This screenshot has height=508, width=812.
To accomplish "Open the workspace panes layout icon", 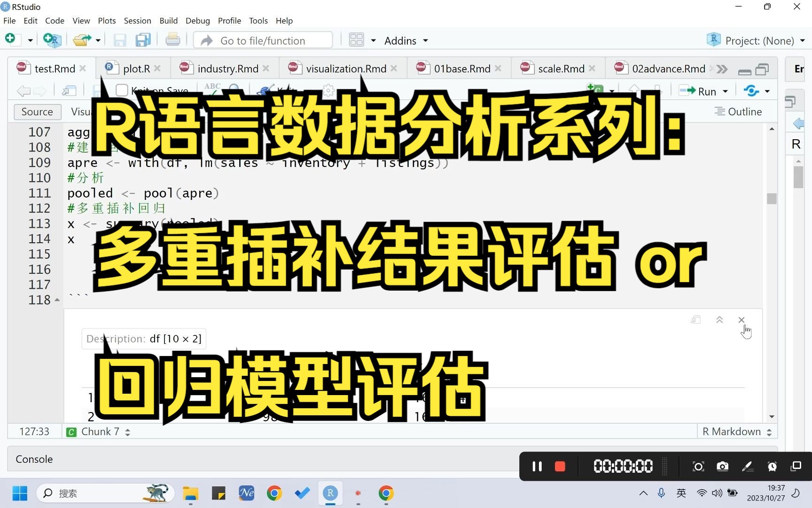I will [357, 40].
